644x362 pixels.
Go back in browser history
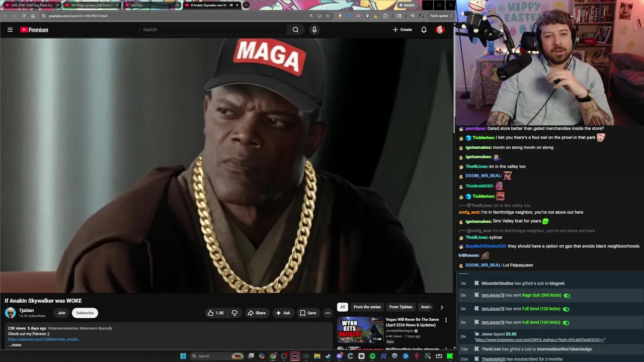point(6,16)
